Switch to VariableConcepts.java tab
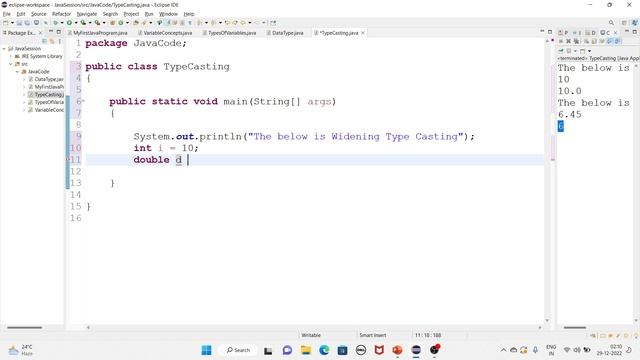The height and width of the screenshot is (360, 640). tap(167, 33)
